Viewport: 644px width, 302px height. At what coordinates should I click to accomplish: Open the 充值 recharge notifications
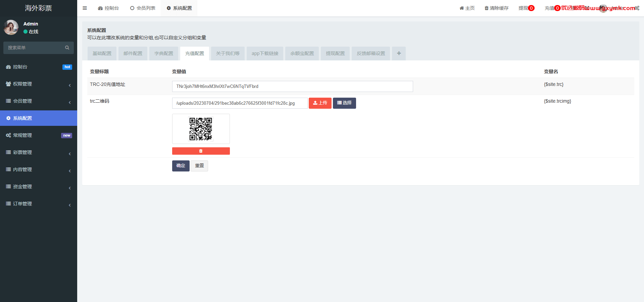click(552, 8)
